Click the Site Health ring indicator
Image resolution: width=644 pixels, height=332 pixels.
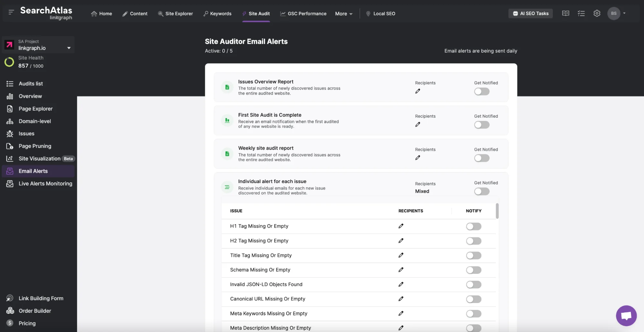9,62
